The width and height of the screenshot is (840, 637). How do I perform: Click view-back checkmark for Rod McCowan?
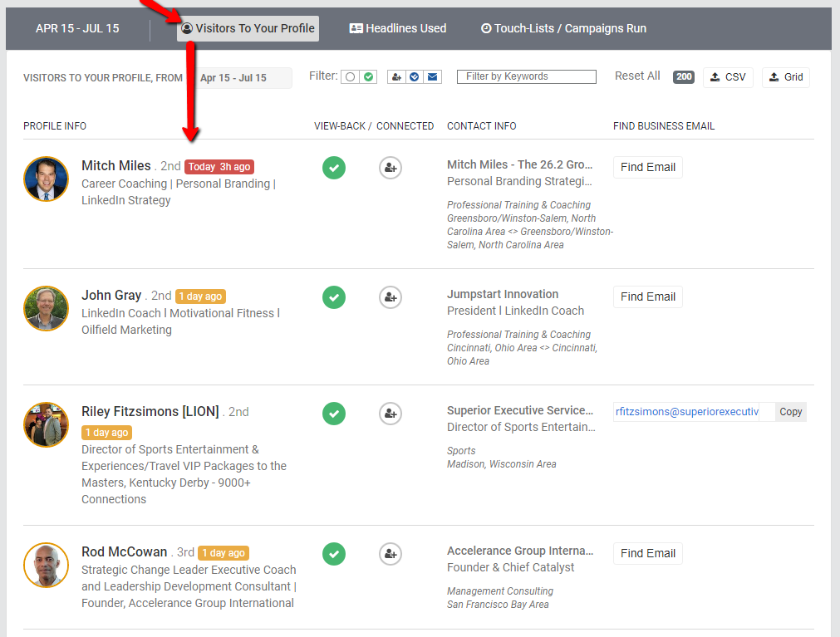334,553
